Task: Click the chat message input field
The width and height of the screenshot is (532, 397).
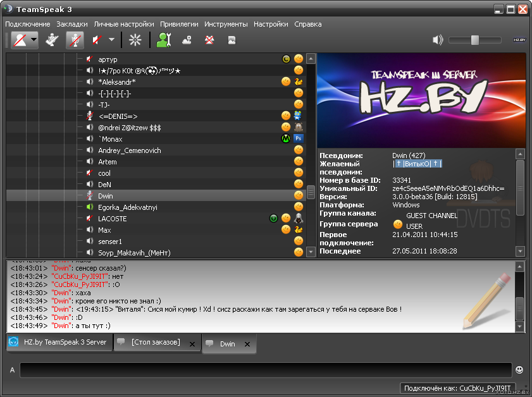Action: point(266,370)
